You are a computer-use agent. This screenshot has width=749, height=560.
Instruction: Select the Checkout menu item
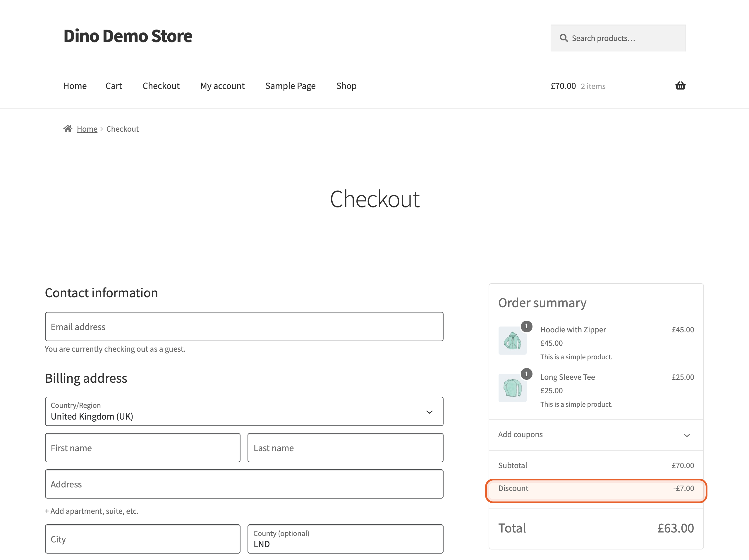click(161, 86)
